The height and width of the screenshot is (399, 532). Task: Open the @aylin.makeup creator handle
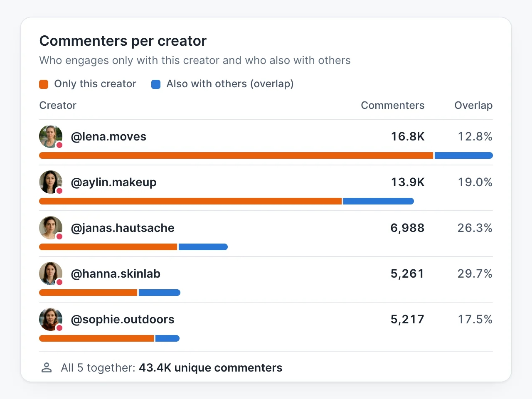pyautogui.click(x=114, y=182)
